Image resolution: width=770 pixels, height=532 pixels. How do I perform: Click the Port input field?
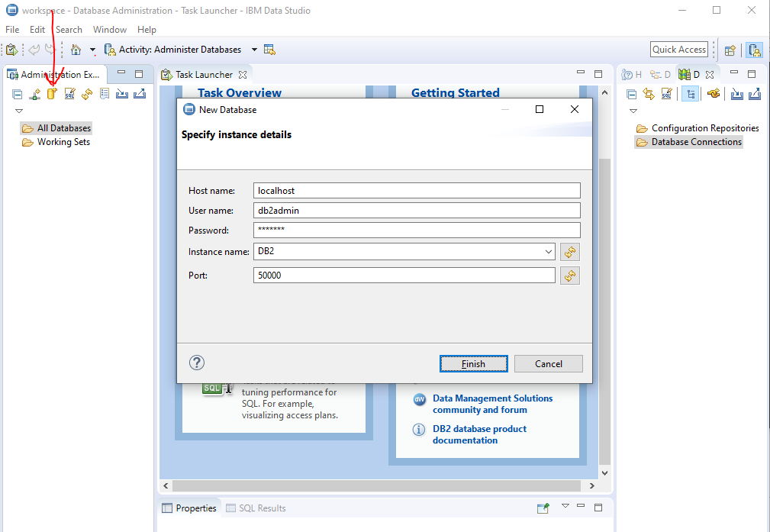404,275
